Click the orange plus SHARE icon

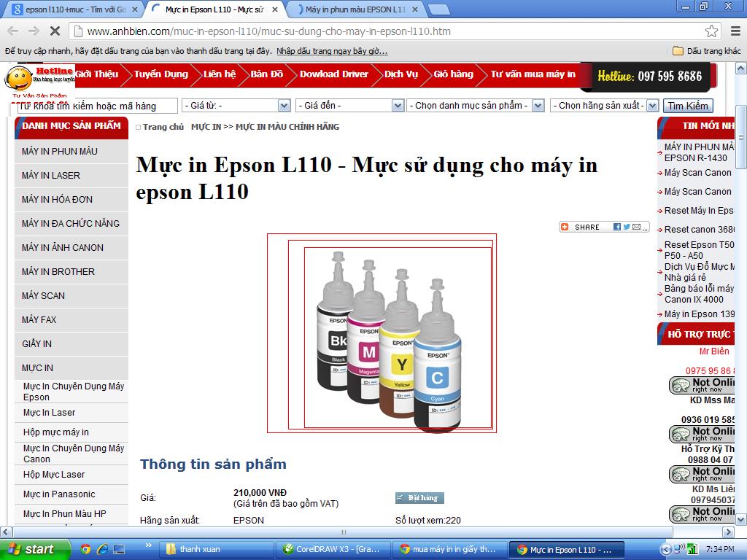pyautogui.click(x=565, y=227)
